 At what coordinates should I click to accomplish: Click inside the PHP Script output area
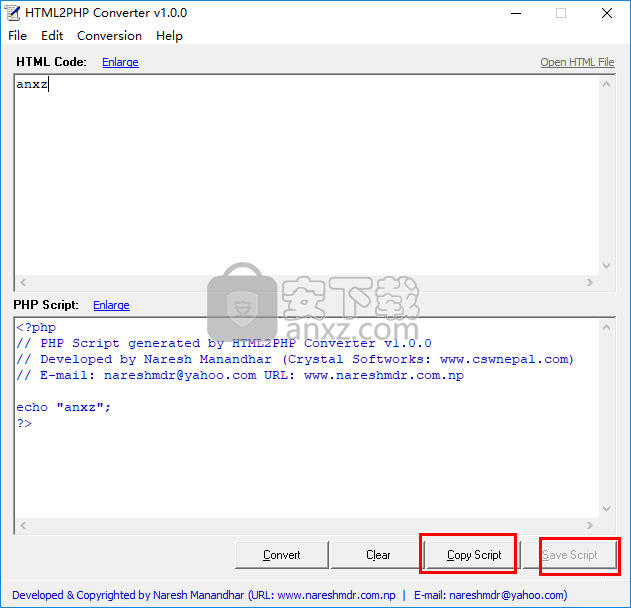coord(307,418)
